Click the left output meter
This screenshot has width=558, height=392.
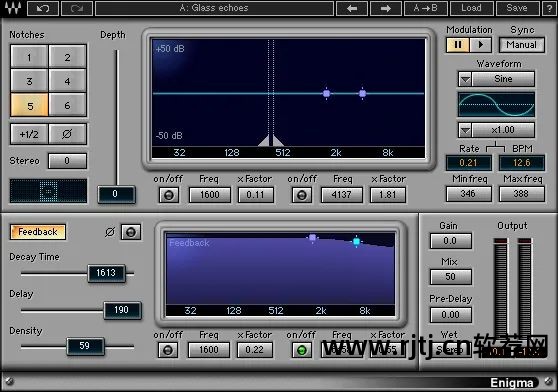tap(501, 289)
